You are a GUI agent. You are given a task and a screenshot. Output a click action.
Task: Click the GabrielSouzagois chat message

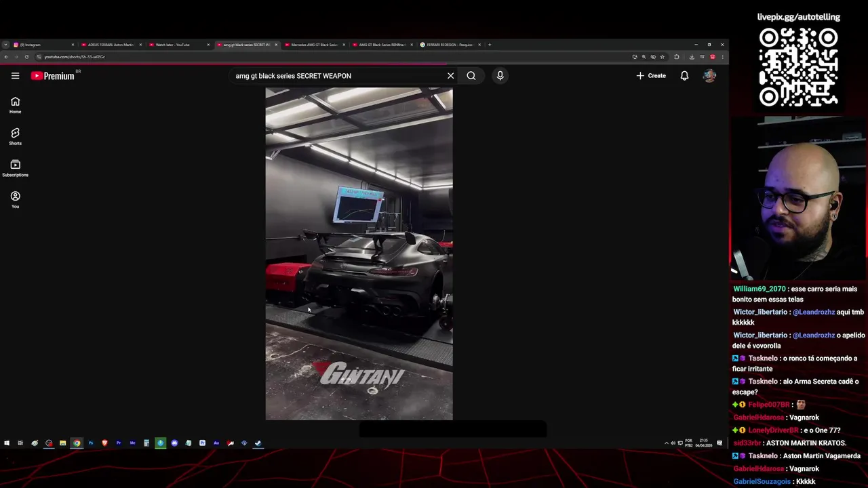click(774, 482)
